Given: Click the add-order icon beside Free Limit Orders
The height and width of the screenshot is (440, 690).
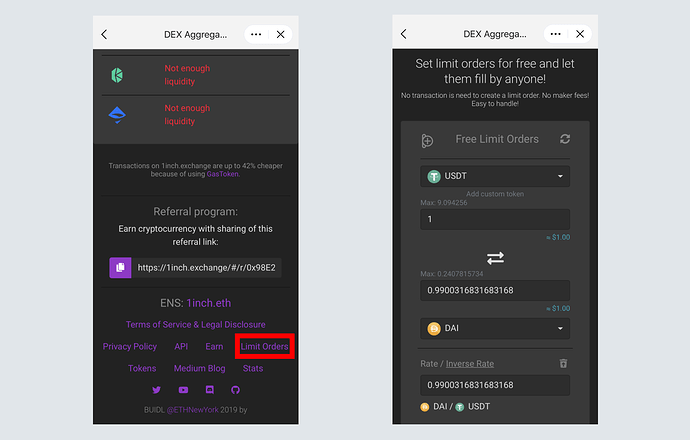Looking at the screenshot, I should (x=427, y=140).
